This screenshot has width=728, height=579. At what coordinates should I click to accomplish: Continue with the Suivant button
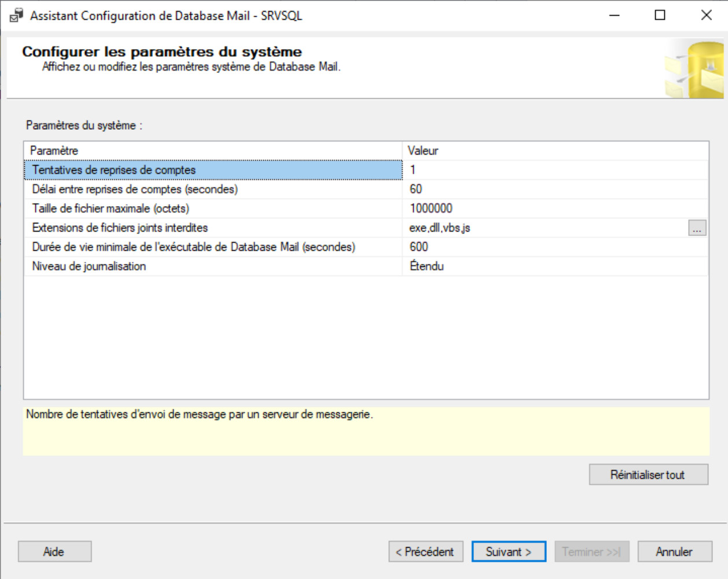509,552
